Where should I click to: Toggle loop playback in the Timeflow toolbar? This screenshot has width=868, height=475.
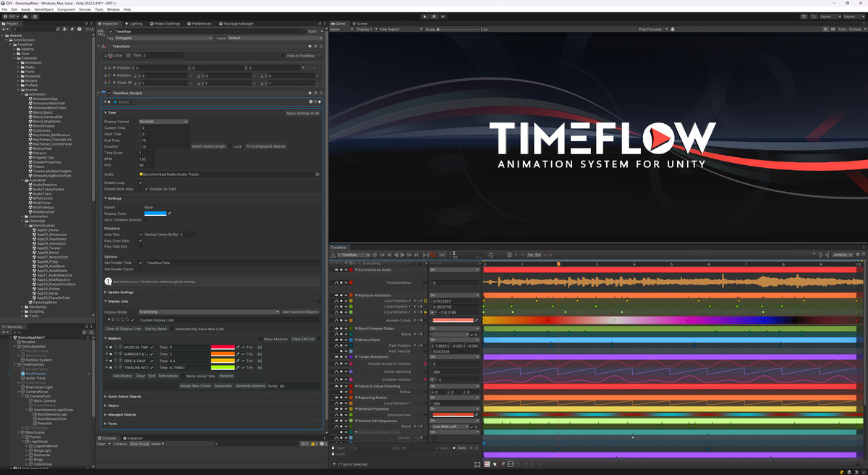point(433,255)
